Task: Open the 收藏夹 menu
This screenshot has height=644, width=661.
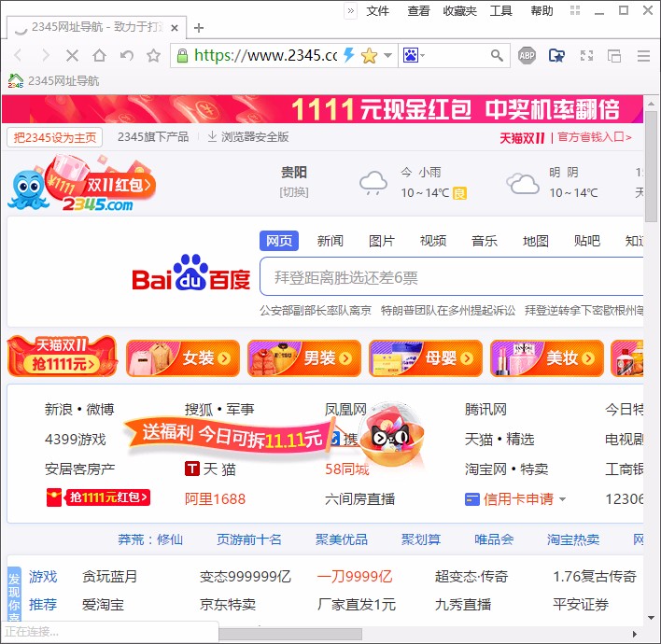Action: pos(459,11)
